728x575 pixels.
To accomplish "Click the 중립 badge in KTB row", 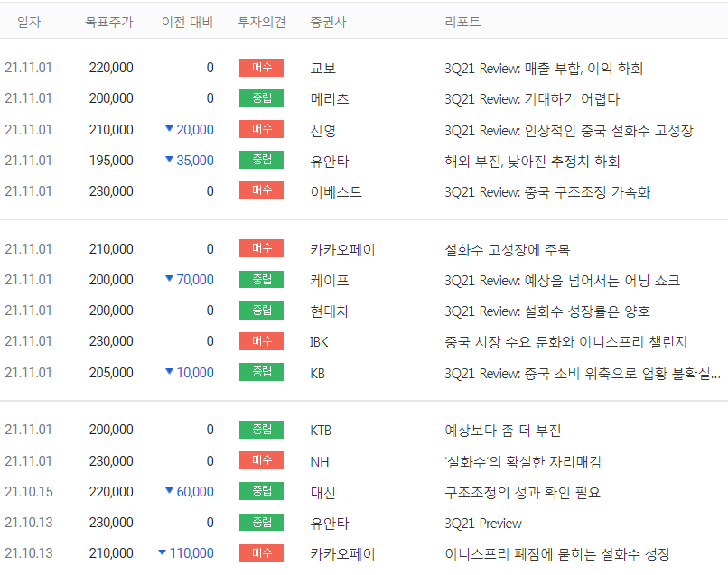I will (x=261, y=430).
